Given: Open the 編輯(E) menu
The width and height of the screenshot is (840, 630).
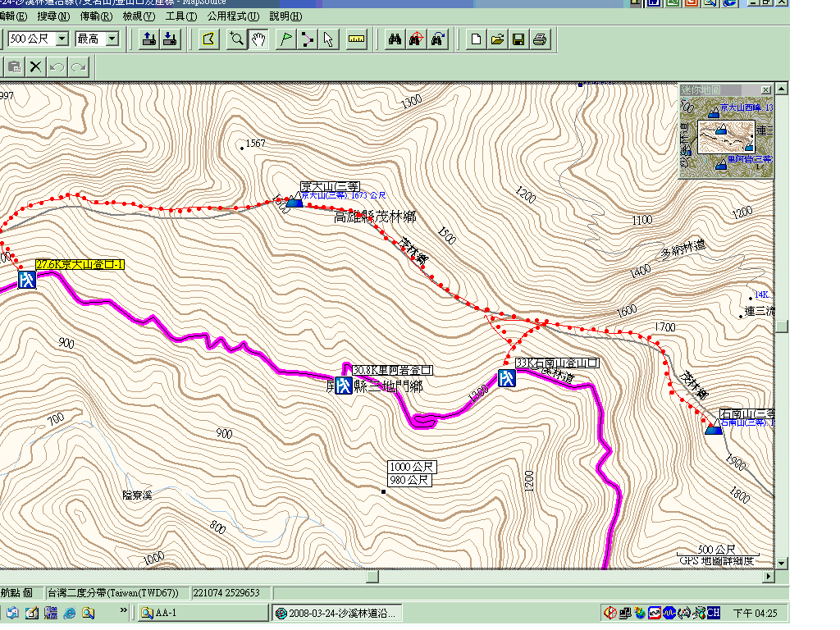Looking at the screenshot, I should point(13,16).
